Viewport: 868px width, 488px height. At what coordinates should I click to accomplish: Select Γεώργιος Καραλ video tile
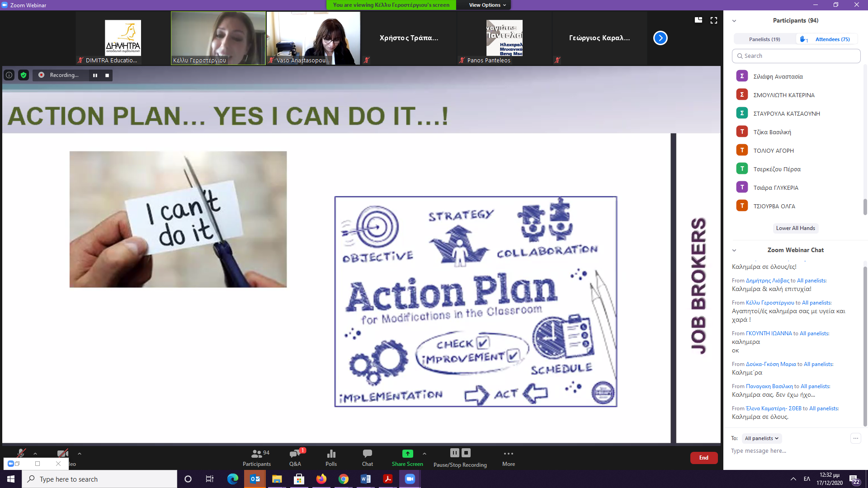[599, 38]
